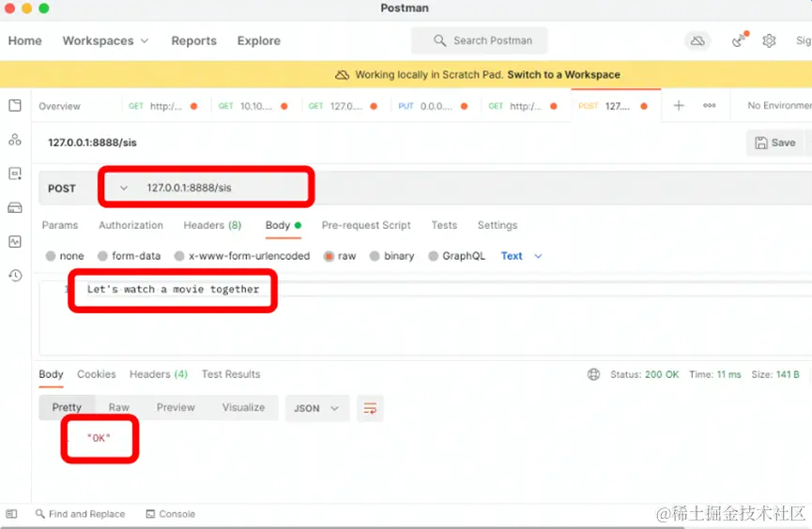Viewport: 812px width, 529px height.
Task: Open the Authorization tab
Action: click(x=131, y=225)
